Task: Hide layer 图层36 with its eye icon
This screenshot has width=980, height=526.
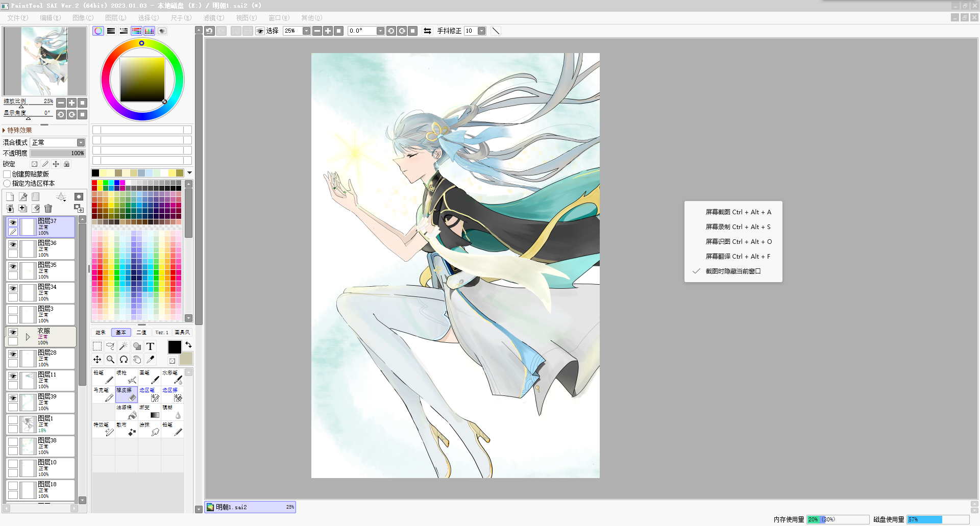Action: click(13, 244)
